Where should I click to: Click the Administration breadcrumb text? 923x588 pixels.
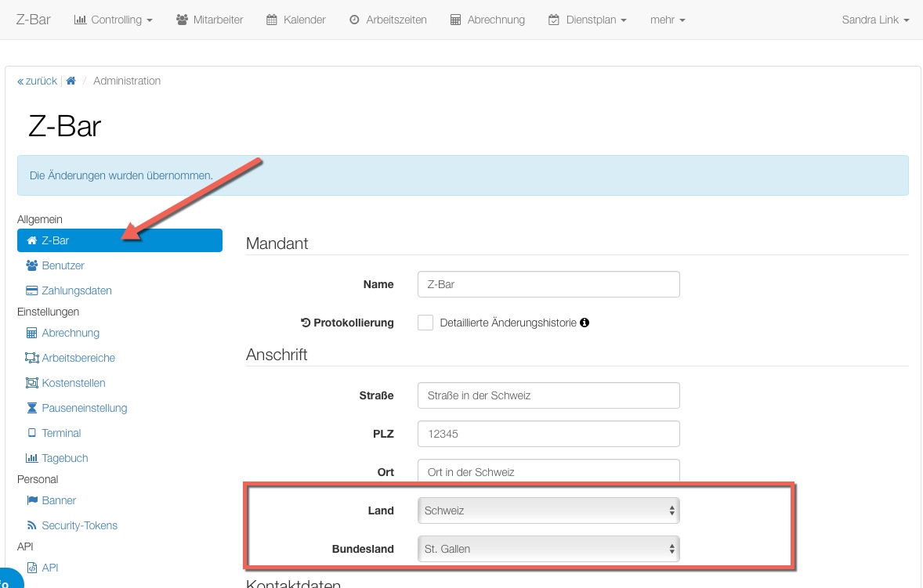(127, 81)
